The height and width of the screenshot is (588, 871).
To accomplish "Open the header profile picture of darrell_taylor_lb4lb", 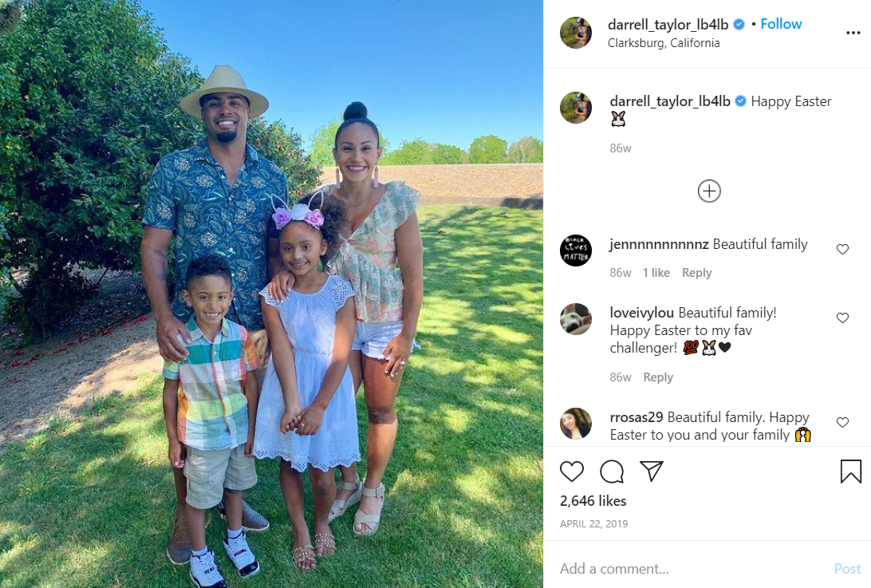I will tap(576, 33).
